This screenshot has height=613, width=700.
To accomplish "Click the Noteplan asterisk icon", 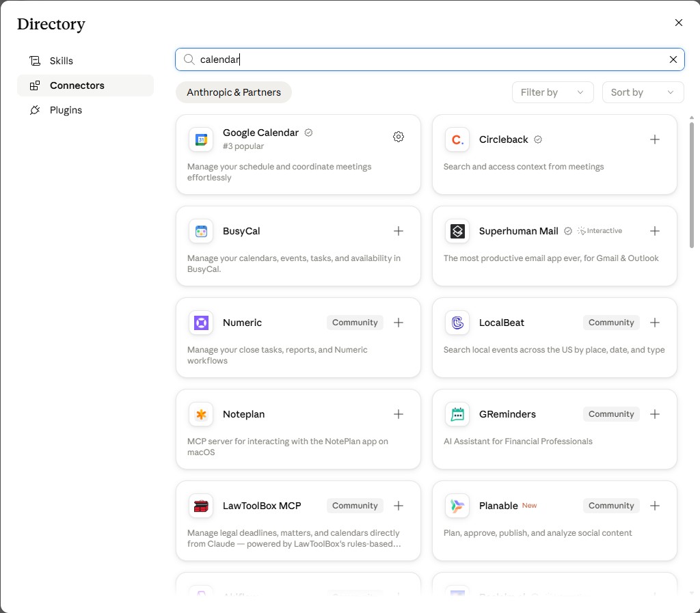I will [x=201, y=414].
